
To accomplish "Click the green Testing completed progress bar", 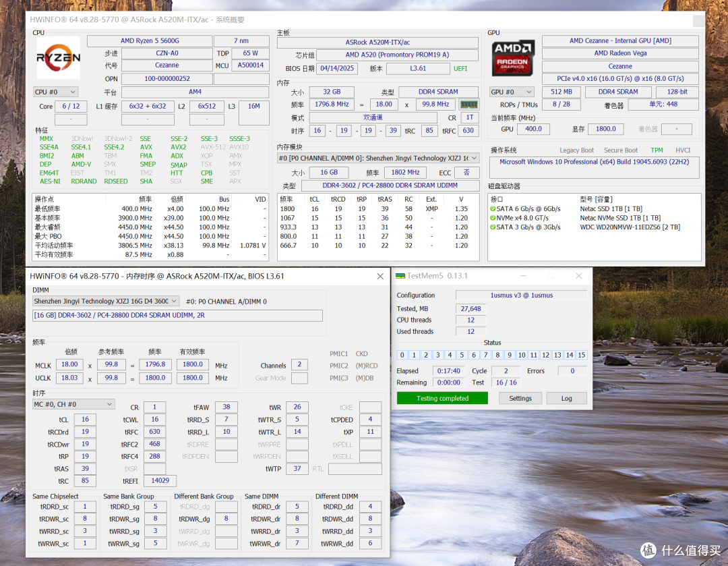I will 442,398.
